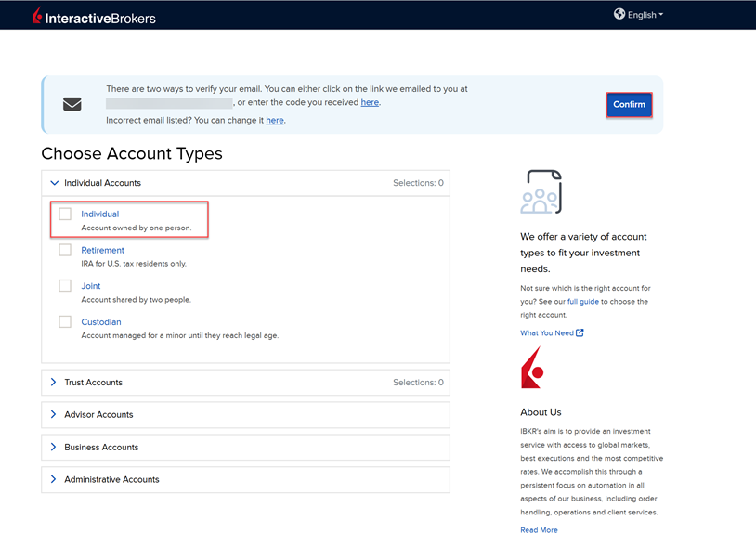The image size is (756, 547).
Task: Open the English language dropdown
Action: tap(641, 14)
